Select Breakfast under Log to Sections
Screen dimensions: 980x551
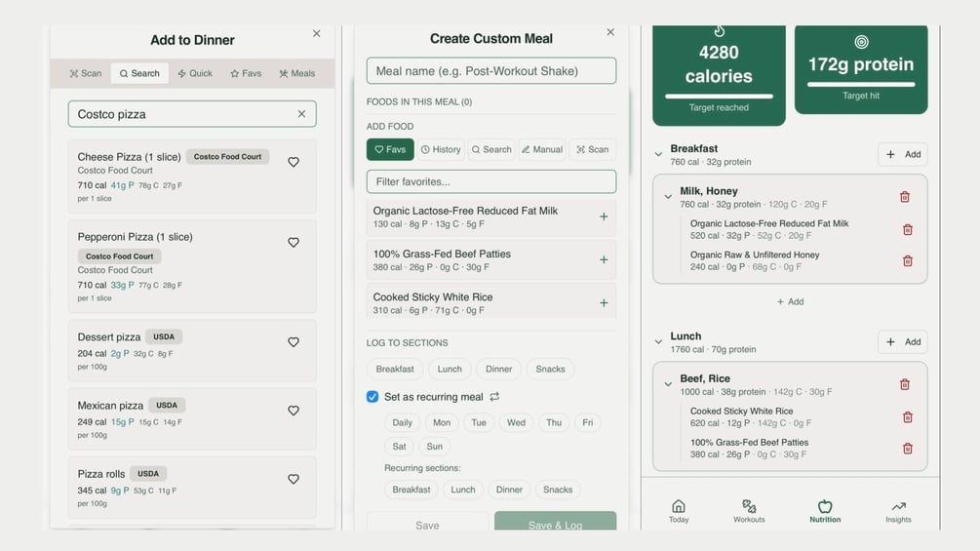click(x=395, y=370)
